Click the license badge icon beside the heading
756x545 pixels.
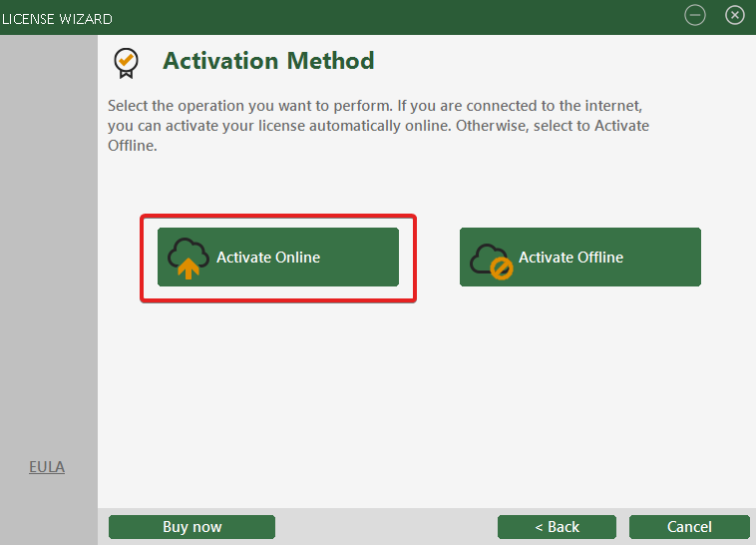click(126, 62)
